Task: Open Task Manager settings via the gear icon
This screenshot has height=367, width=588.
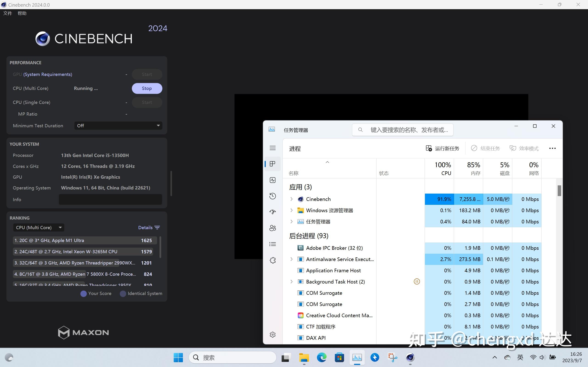Action: point(273,334)
